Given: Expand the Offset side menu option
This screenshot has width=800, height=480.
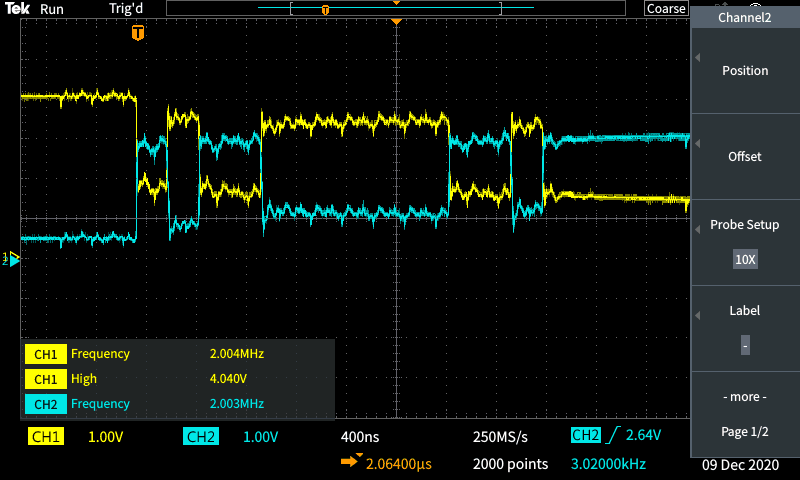Looking at the screenshot, I should tap(745, 157).
